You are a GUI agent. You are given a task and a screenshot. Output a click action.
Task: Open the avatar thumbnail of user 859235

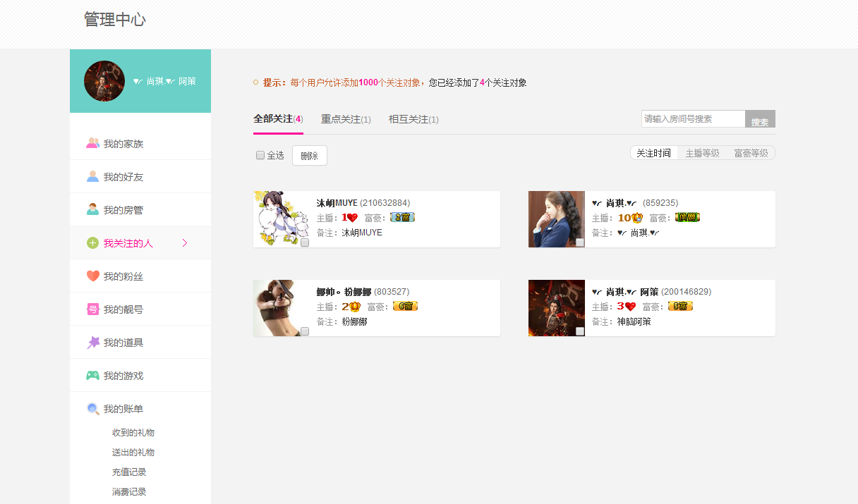click(x=557, y=219)
